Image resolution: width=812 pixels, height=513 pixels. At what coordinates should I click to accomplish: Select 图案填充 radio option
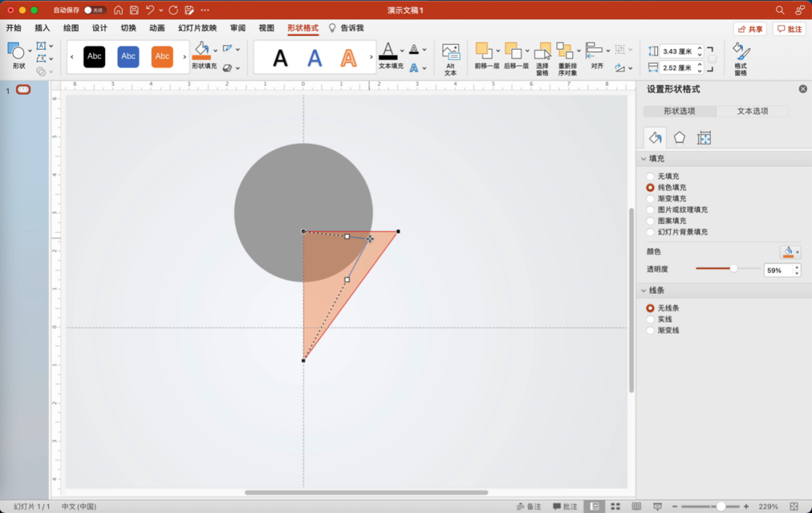pos(650,220)
